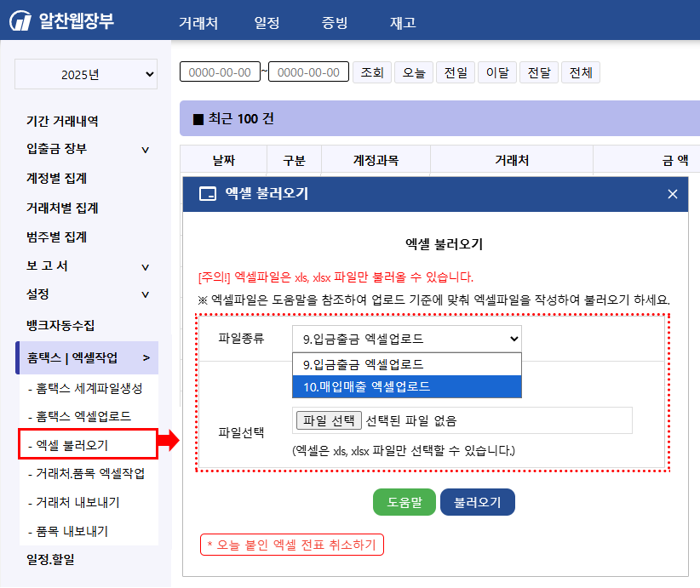This screenshot has height=588, width=700.
Task: Expand the 입출금 장부 sidebar menu
Action: pyautogui.click(x=87, y=149)
